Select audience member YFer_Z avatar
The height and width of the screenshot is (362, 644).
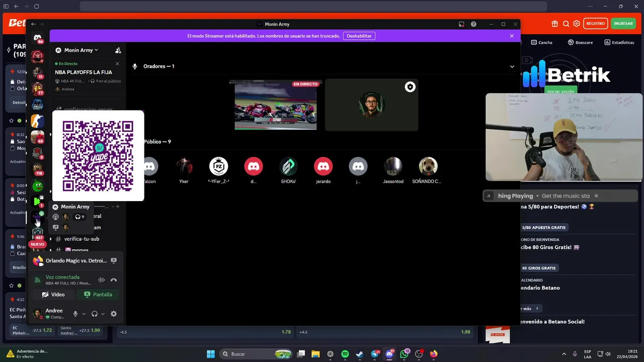point(218,166)
